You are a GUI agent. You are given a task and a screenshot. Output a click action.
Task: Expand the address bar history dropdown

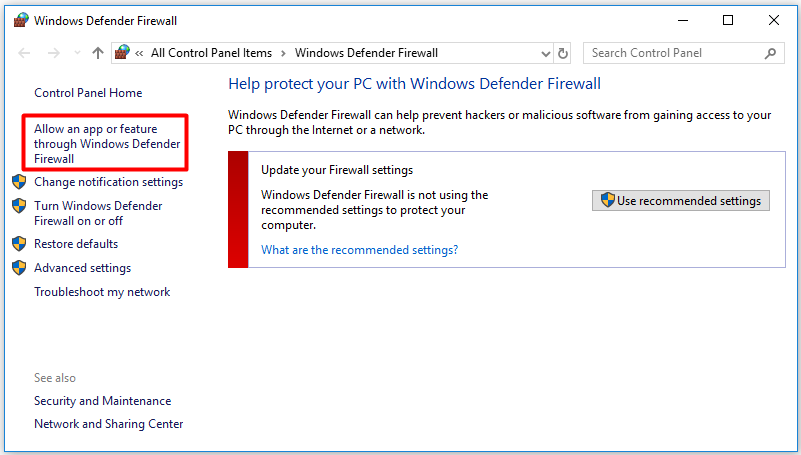545,53
